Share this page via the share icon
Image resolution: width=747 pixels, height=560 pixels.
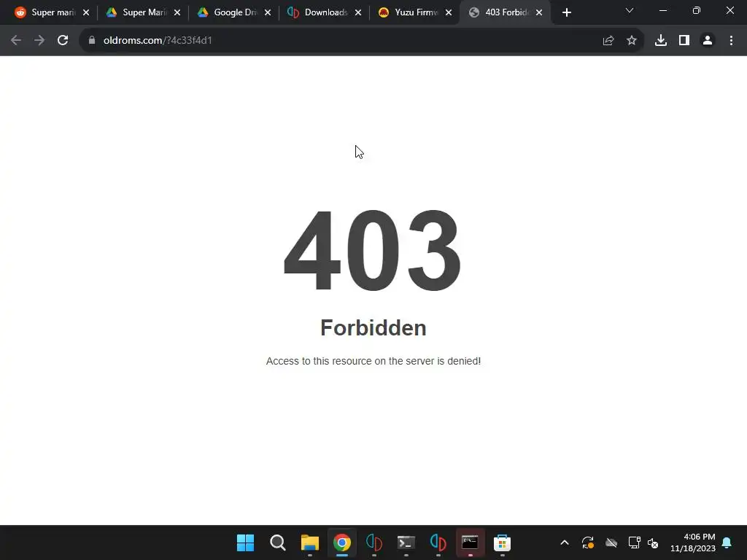608,41
